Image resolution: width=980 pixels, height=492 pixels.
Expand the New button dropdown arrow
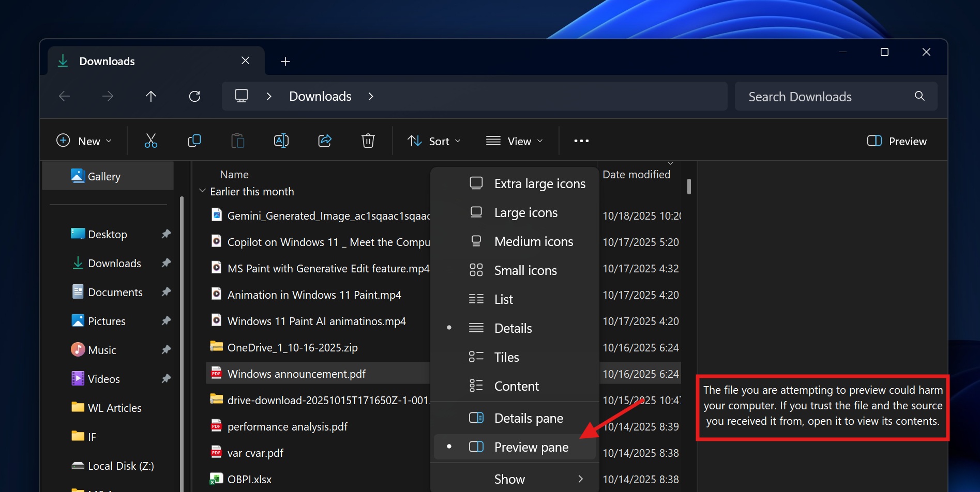coord(109,141)
